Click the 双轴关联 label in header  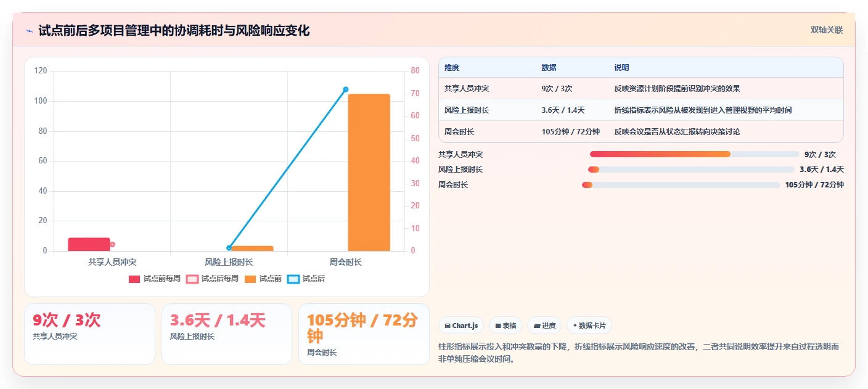click(x=826, y=30)
